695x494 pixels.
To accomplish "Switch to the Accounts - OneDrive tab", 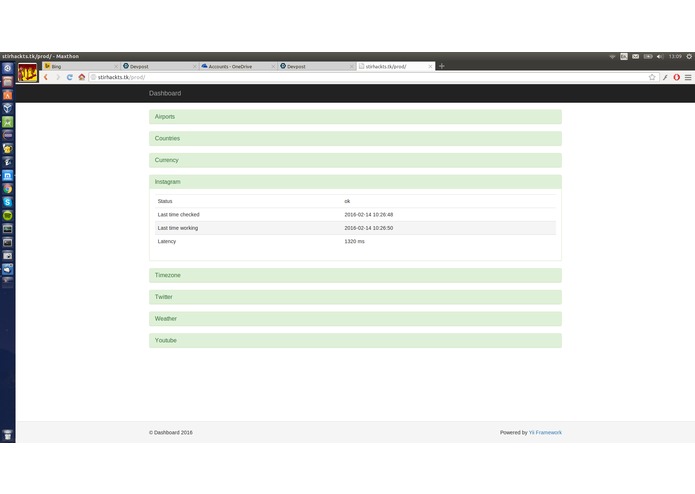I will tap(238, 66).
